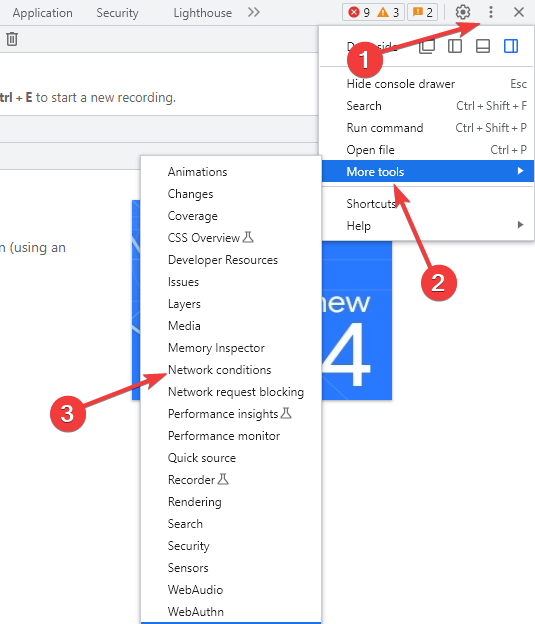Dock DevTools to bottom
The height and width of the screenshot is (624, 535).
coord(483,46)
